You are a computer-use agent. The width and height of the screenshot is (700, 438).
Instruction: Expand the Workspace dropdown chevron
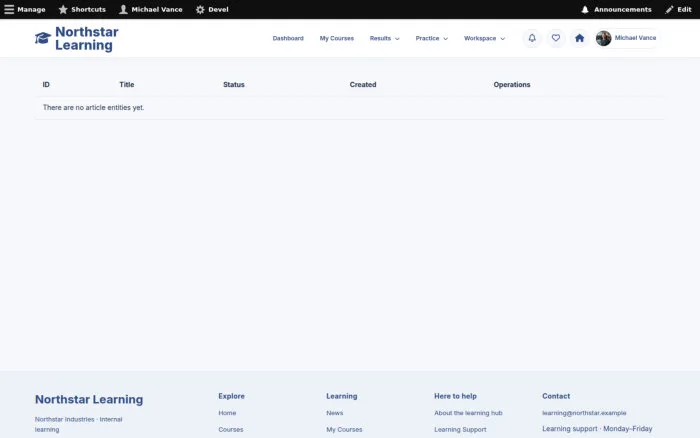(x=502, y=39)
